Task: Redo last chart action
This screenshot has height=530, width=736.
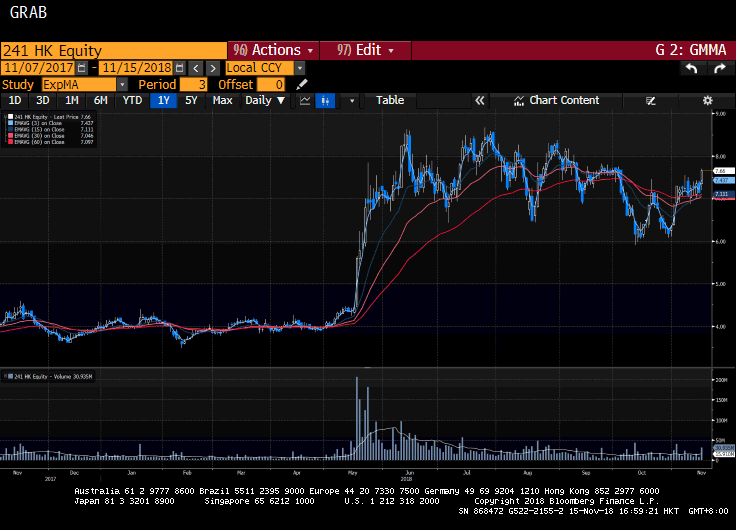Action: pyautogui.click(x=720, y=69)
